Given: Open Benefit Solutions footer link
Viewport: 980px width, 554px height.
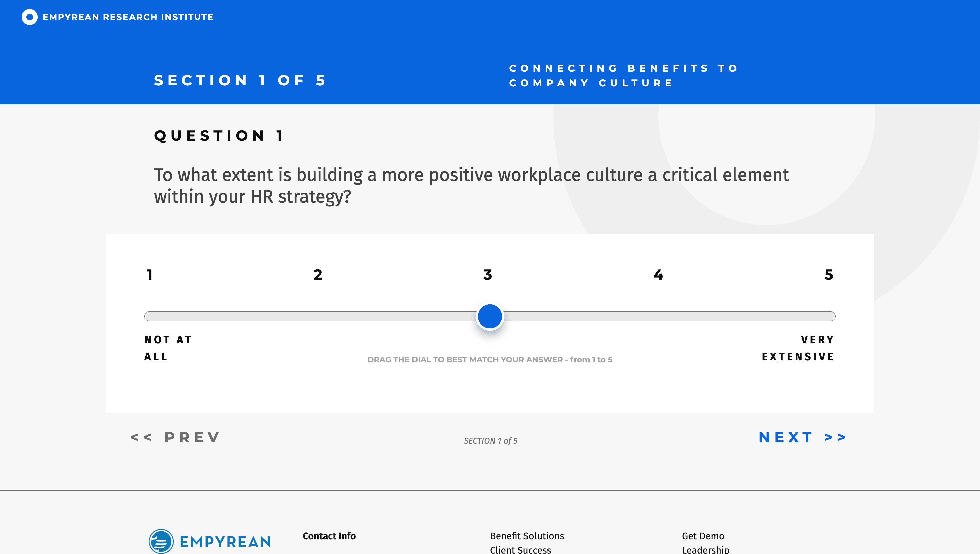Looking at the screenshot, I should click(527, 536).
